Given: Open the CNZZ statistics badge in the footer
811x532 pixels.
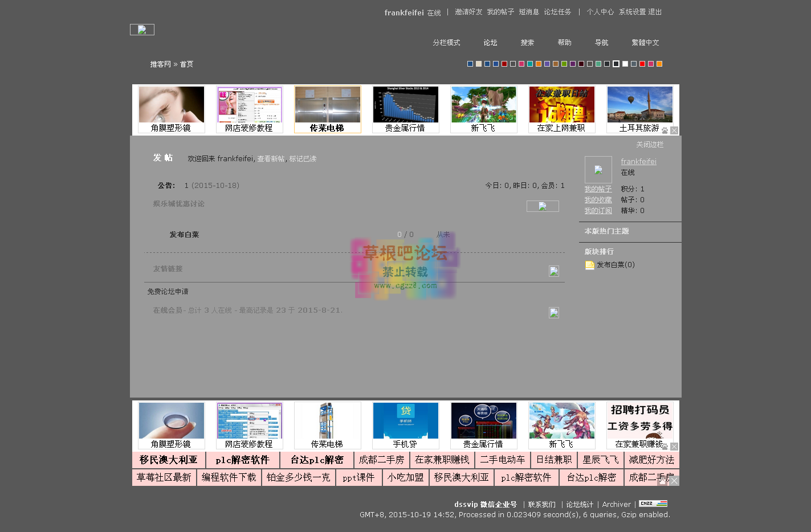Looking at the screenshot, I should tap(653, 504).
